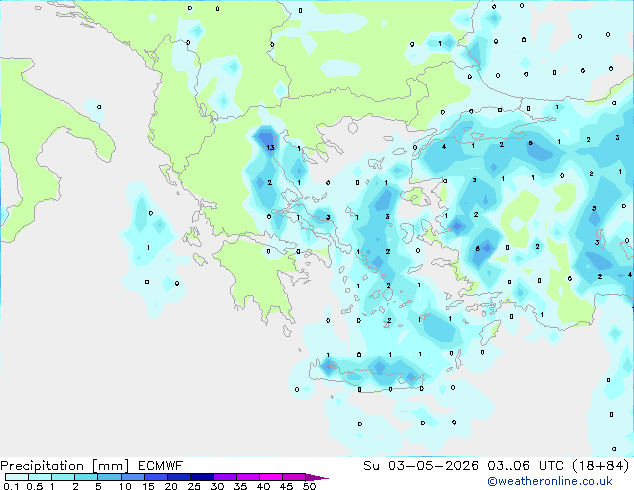The image size is (634, 490).
Task: Pick the 30–35 mm purple legend swatch
Action: point(224,477)
